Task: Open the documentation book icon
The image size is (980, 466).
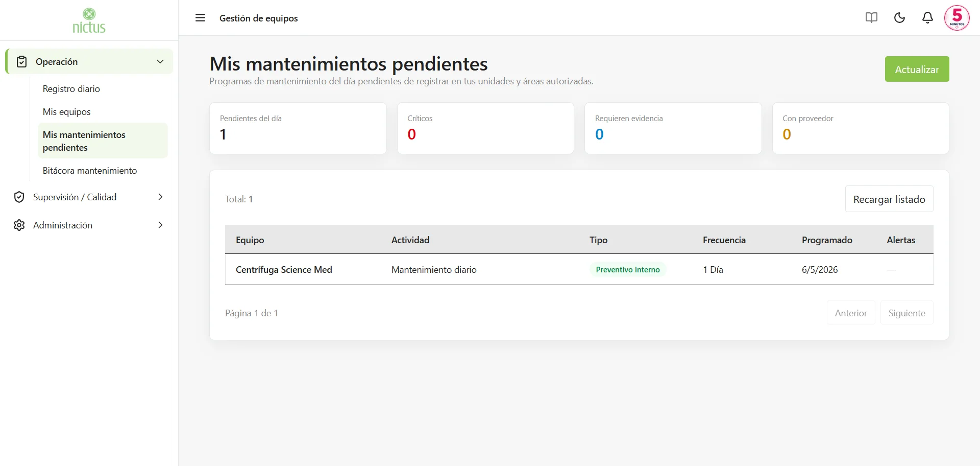Action: click(x=871, y=18)
